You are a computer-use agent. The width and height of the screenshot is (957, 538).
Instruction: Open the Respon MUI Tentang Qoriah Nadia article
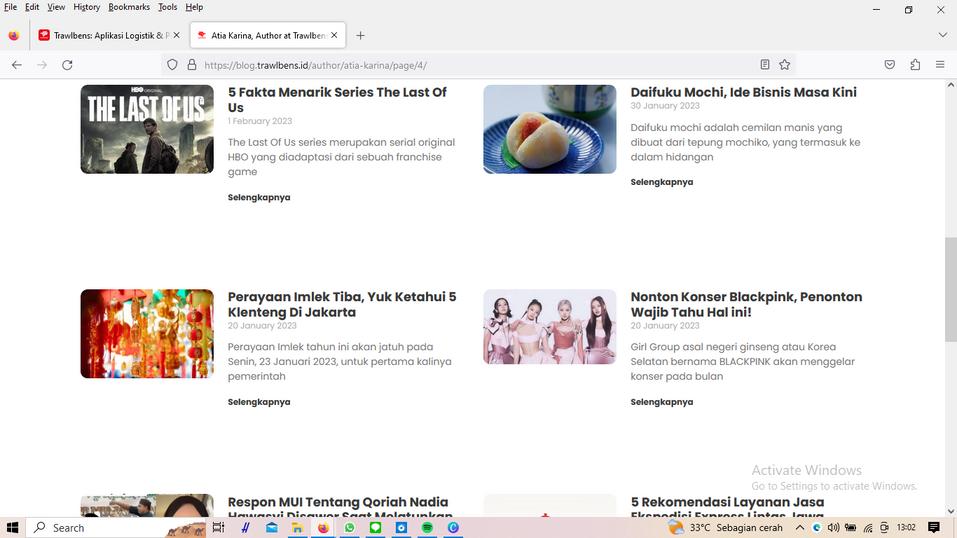tap(339, 506)
